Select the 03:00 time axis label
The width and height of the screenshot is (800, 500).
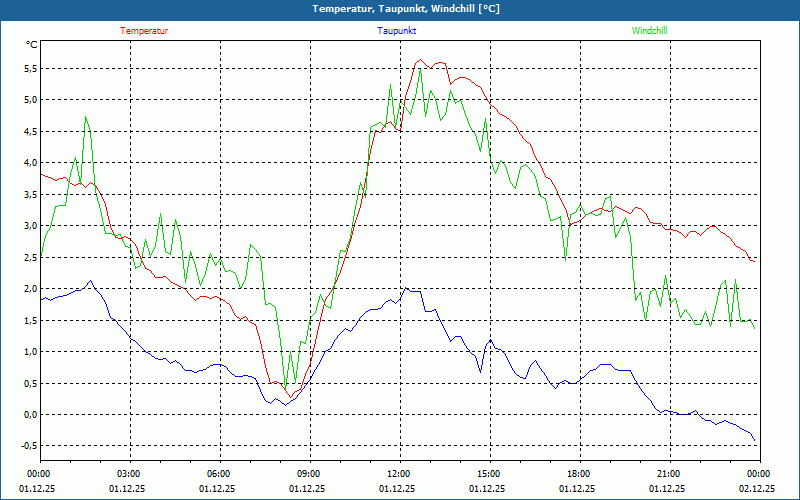pos(128,474)
